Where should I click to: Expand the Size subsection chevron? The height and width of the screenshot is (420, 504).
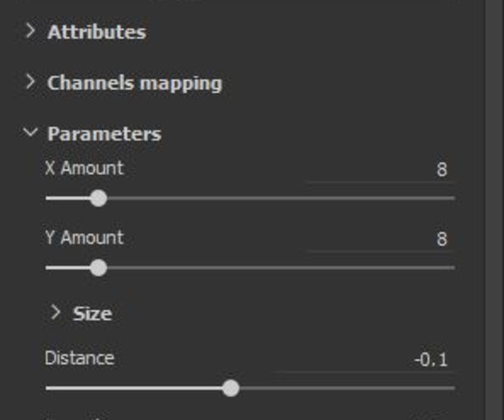coord(55,312)
